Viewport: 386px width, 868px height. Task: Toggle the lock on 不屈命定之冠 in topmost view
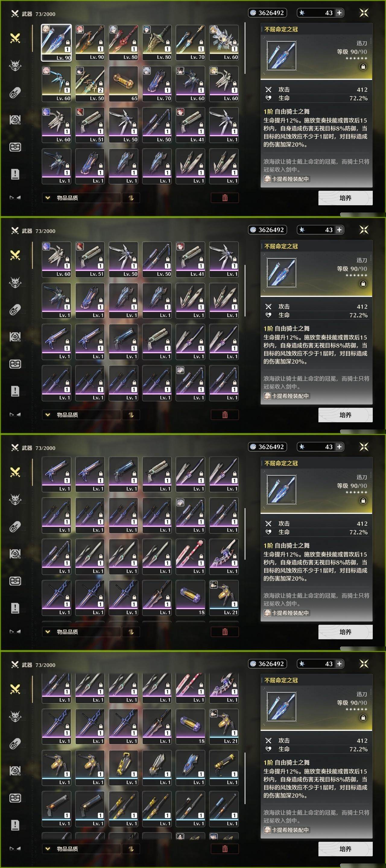click(x=363, y=67)
